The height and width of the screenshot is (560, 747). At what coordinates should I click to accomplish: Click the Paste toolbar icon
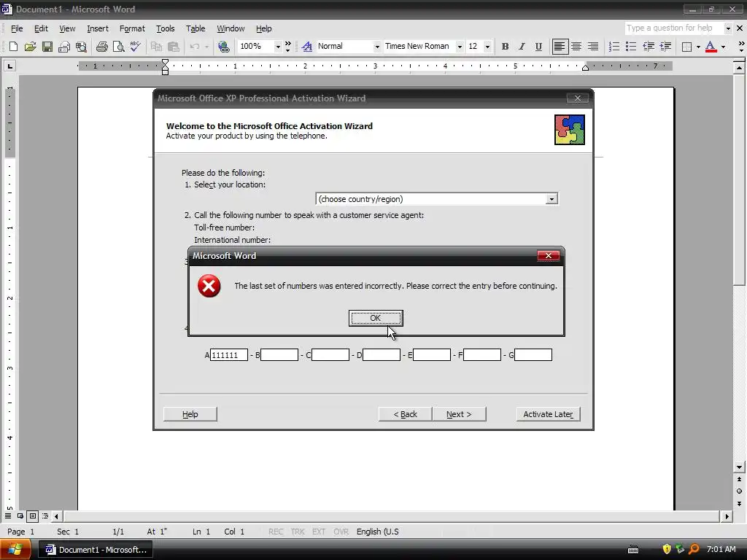(x=174, y=46)
